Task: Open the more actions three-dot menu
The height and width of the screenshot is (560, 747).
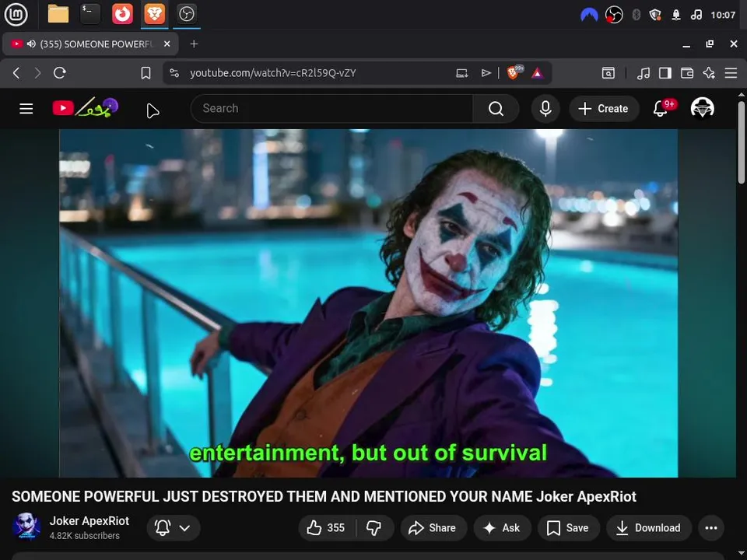Action: pyautogui.click(x=711, y=527)
